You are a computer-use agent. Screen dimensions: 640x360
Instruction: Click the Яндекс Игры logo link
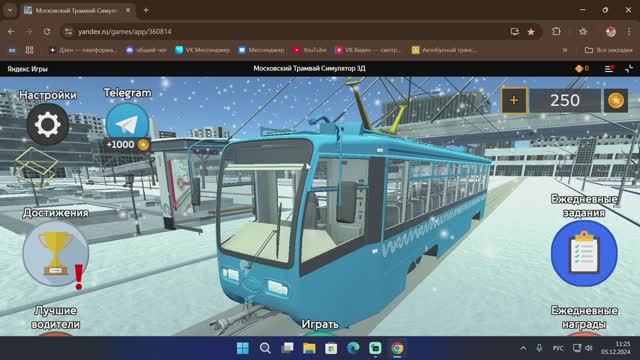pyautogui.click(x=27, y=69)
